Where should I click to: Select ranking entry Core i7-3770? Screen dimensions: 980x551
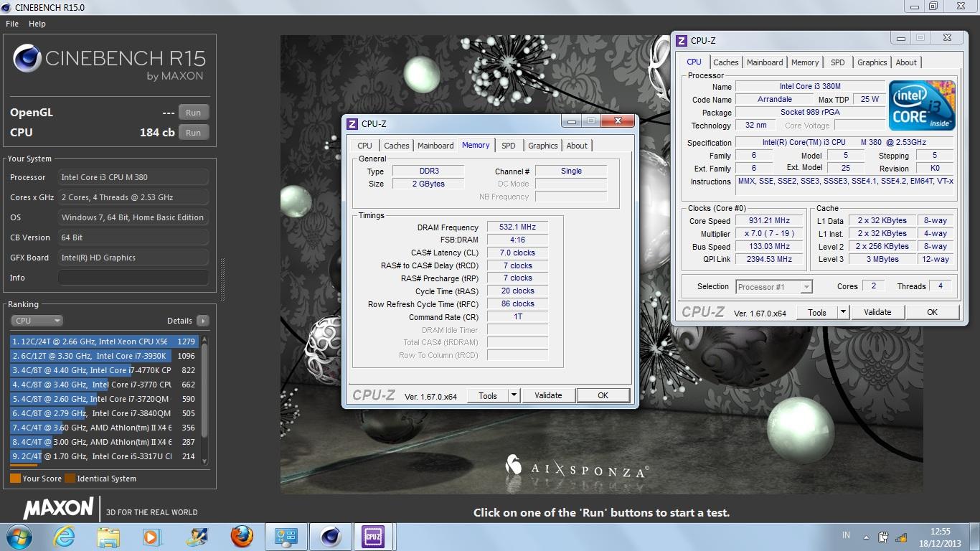103,385
